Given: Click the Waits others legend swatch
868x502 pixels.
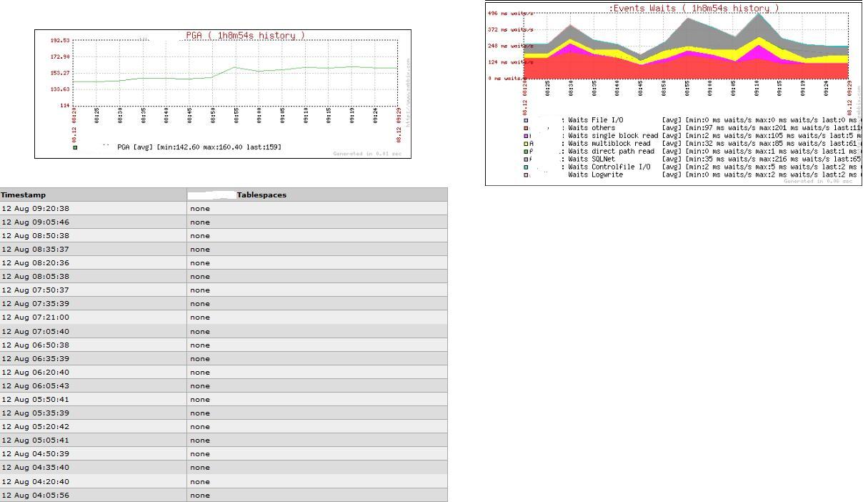Looking at the screenshot, I should tap(527, 128).
